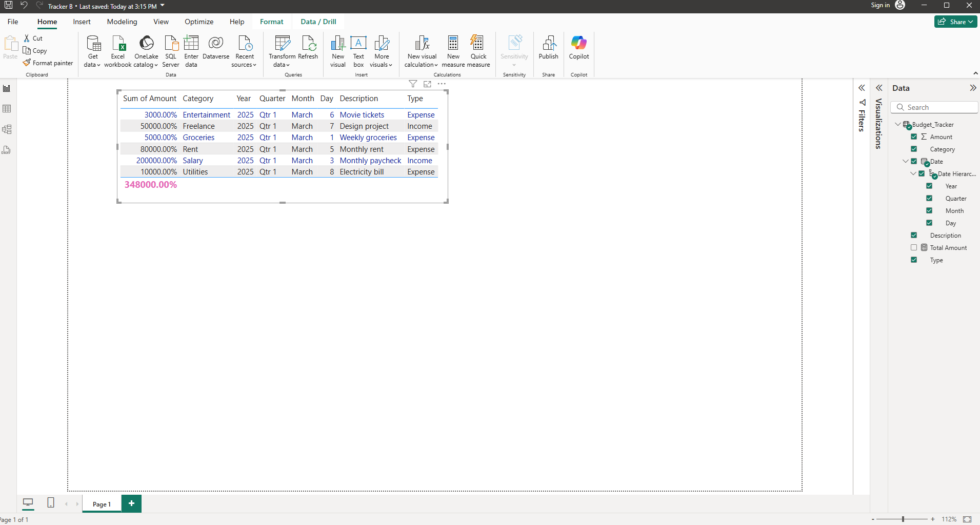The height and width of the screenshot is (525, 980).
Task: Open the Excel workbook import icon
Action: point(118,44)
